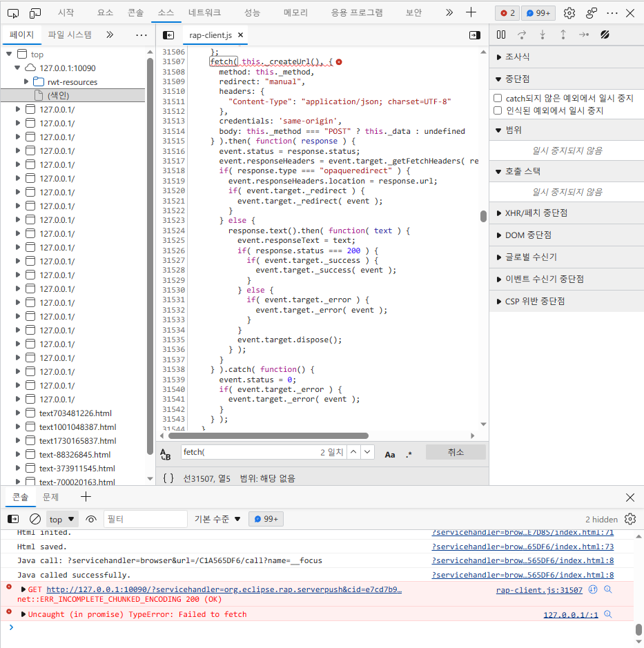
Task: Open more navigator panel tabs chevron
Action: 110,35
